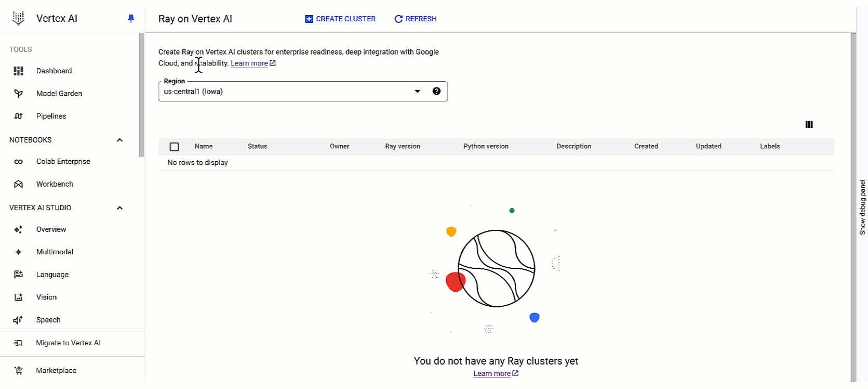868x389 pixels.
Task: Click the Region help question mark icon
Action: click(436, 92)
